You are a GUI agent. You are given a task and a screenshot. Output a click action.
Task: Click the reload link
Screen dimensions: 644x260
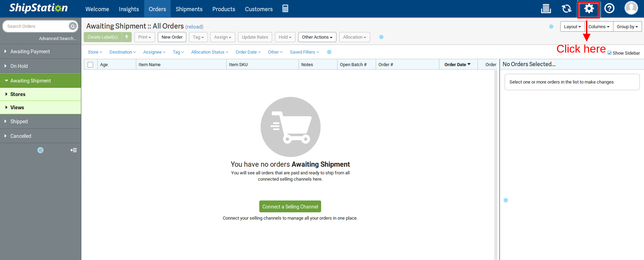194,27
